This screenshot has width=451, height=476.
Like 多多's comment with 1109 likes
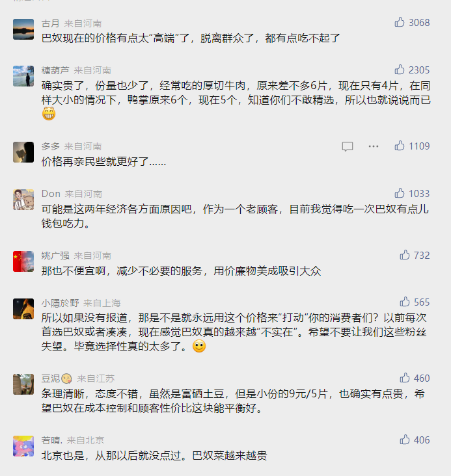pyautogui.click(x=400, y=146)
